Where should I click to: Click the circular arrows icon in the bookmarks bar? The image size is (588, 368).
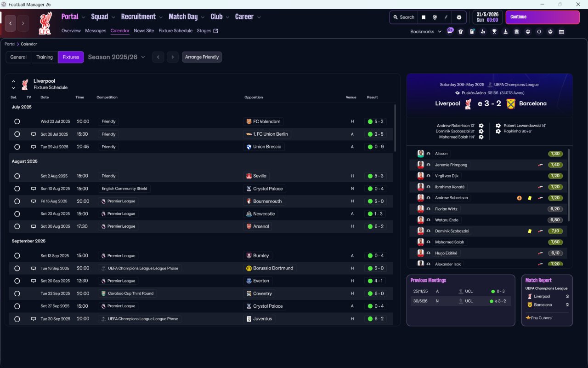(539, 32)
